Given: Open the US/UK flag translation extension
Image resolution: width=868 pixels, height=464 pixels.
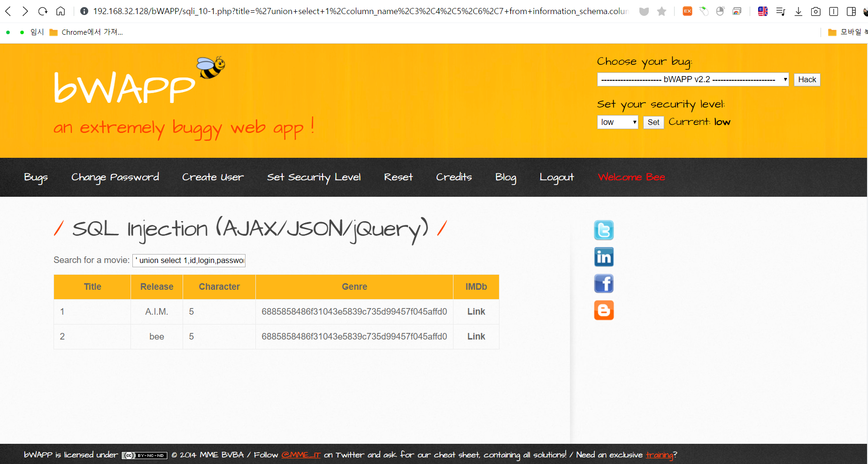Looking at the screenshot, I should tap(763, 11).
